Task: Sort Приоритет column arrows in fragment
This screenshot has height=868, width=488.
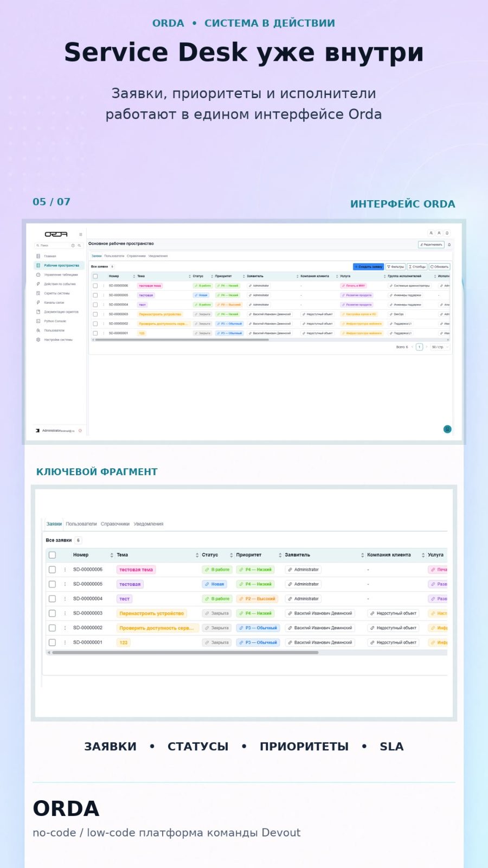Action: tap(280, 555)
